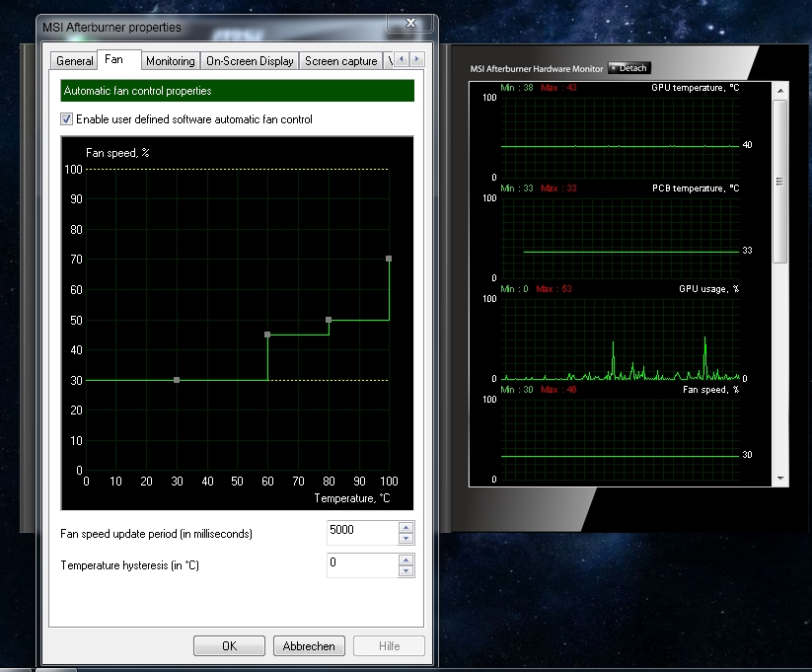Decrease temperature hysteresis value

pyautogui.click(x=406, y=571)
